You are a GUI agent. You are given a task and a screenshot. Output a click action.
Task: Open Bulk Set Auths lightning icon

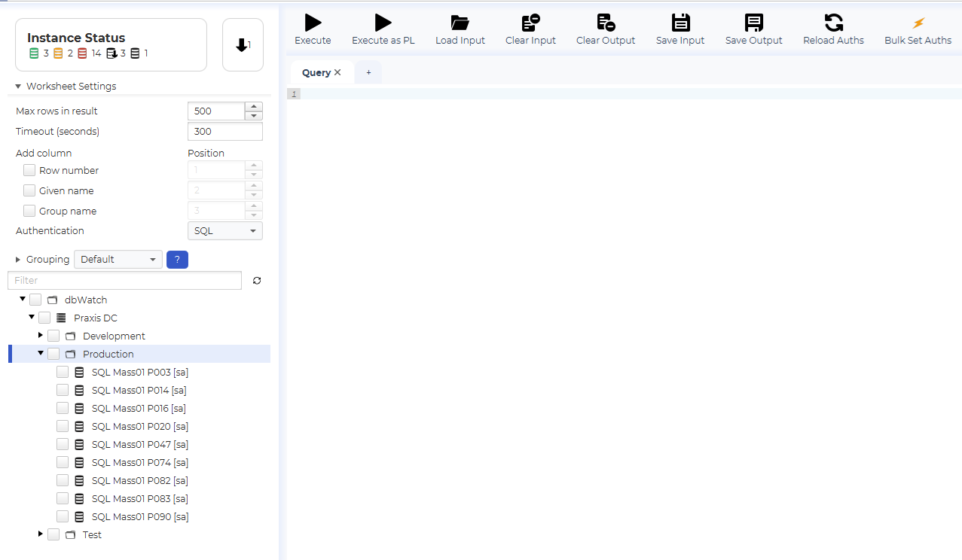(x=918, y=23)
